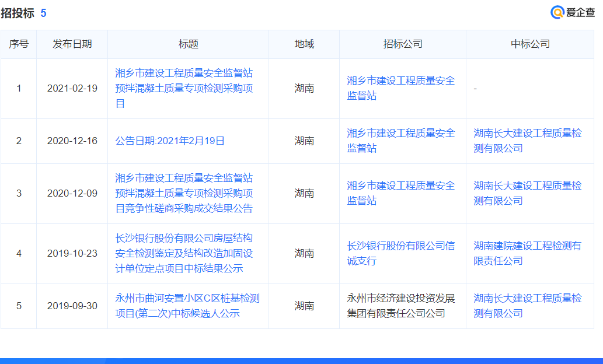The width and height of the screenshot is (603, 364).
Task: Open 湖南长大建设工程质量检测有限公司 winner in row 3
Action: pyautogui.click(x=527, y=193)
